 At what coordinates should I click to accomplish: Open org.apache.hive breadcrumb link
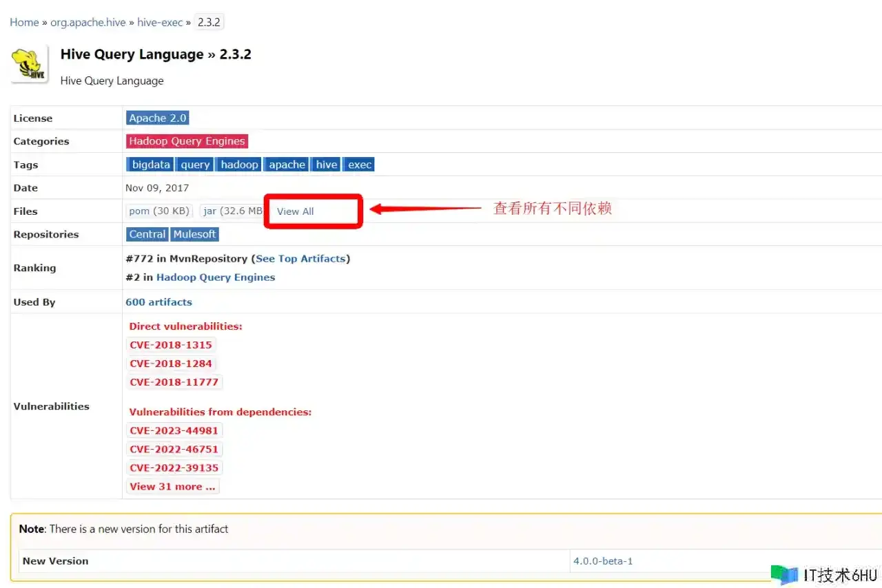click(88, 22)
